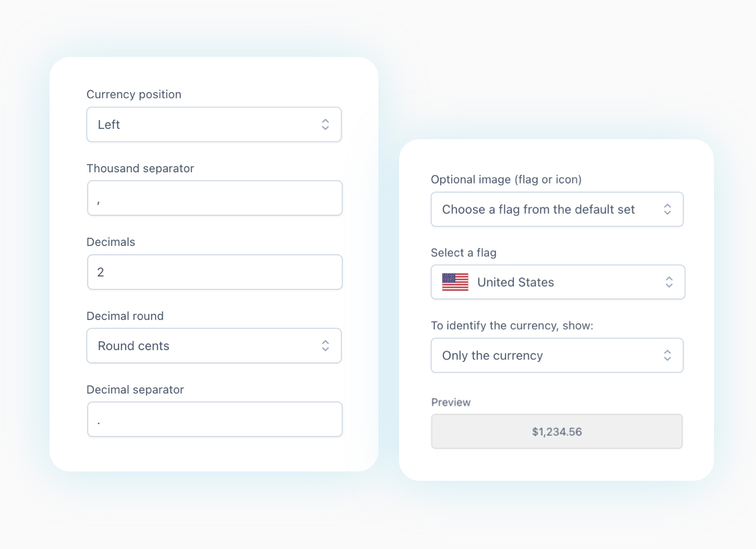Click the 'Currency position' label
The height and width of the screenshot is (549, 756).
[x=134, y=94]
